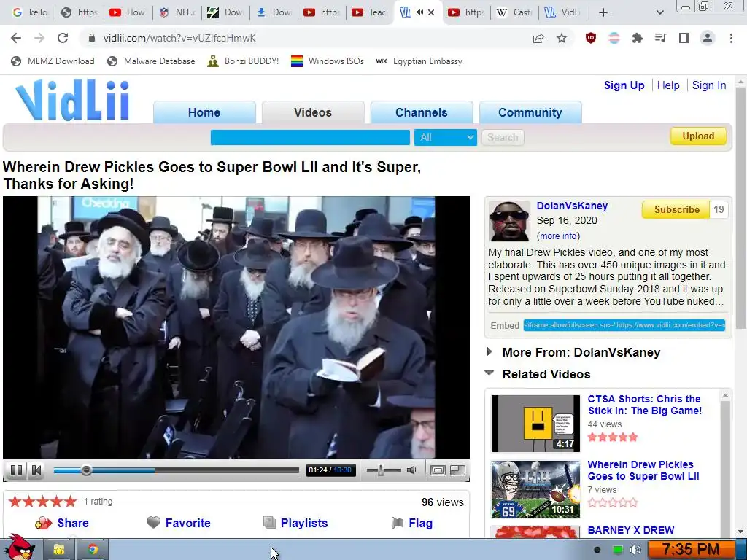Open CTSA Shorts: Chris the Stick title link
This screenshot has height=560, width=747.
coord(645,405)
